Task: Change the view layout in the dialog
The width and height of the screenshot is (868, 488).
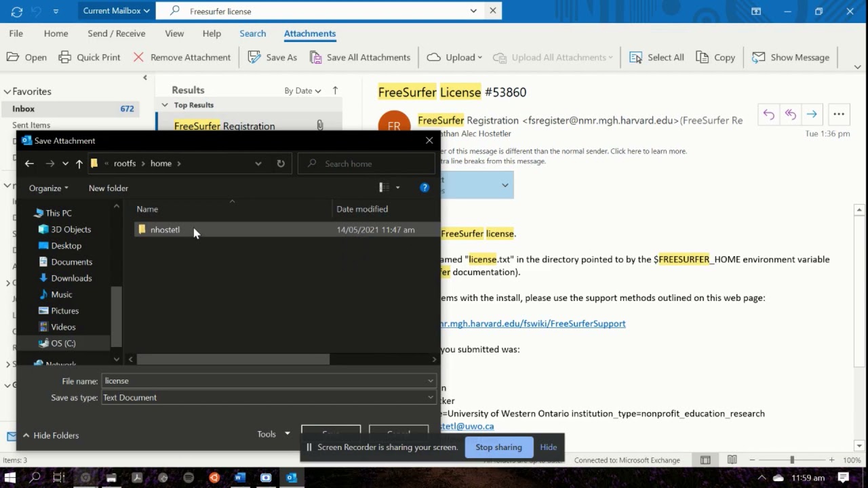Action: (384, 188)
